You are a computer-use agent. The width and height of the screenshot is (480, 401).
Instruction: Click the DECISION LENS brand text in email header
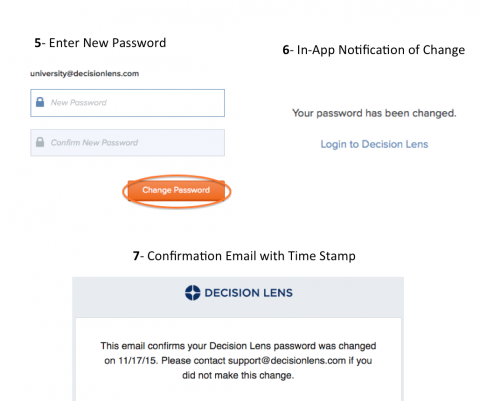[x=248, y=293]
